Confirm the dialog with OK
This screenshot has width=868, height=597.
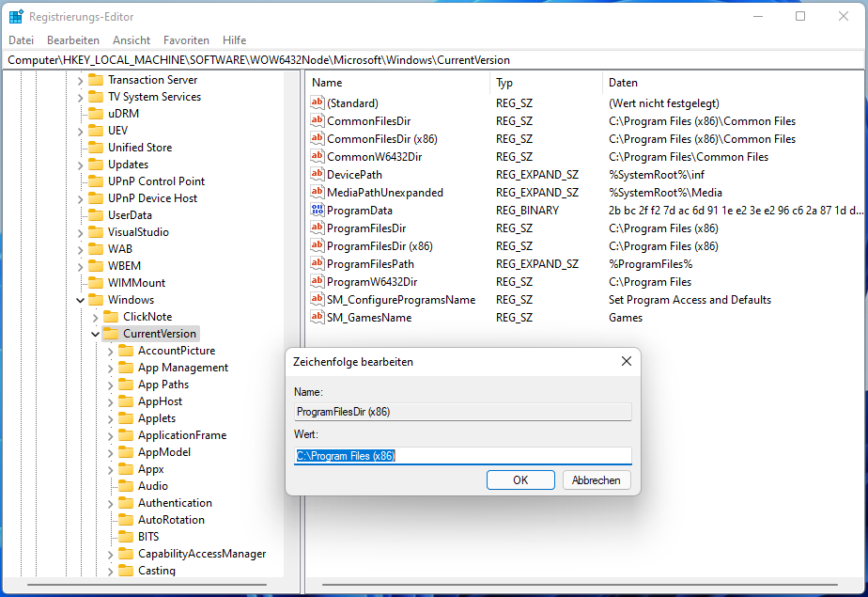(520, 480)
